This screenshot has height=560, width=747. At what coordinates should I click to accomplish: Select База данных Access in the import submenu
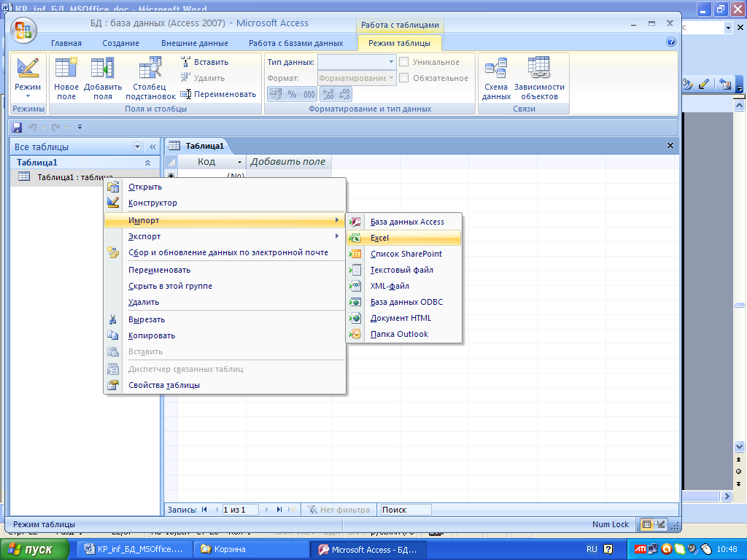pos(404,222)
